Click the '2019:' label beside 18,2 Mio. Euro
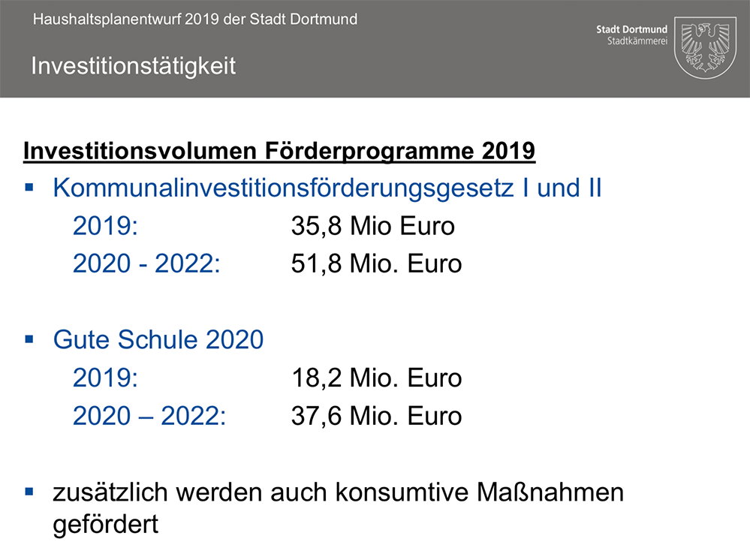 point(105,378)
